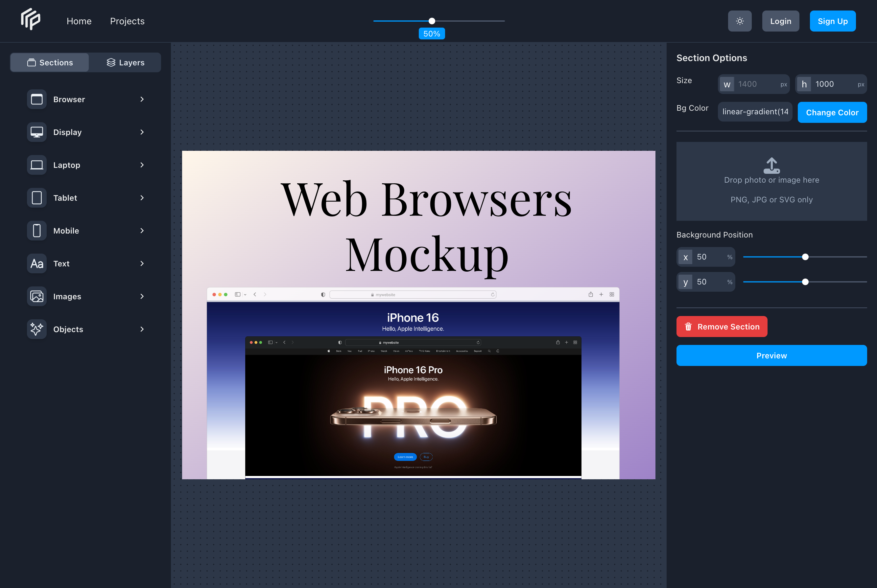Click the Objects sparkle icon
The width and height of the screenshot is (877, 588).
[x=36, y=329]
